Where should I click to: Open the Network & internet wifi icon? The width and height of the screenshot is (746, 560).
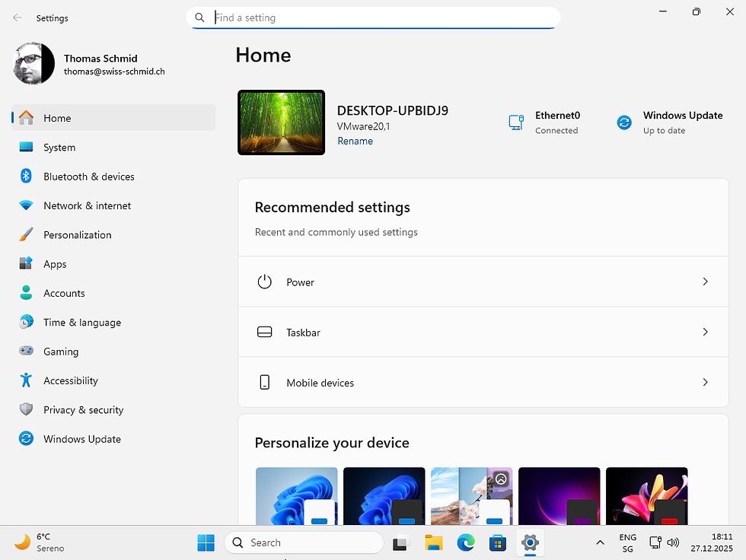pyautogui.click(x=26, y=205)
